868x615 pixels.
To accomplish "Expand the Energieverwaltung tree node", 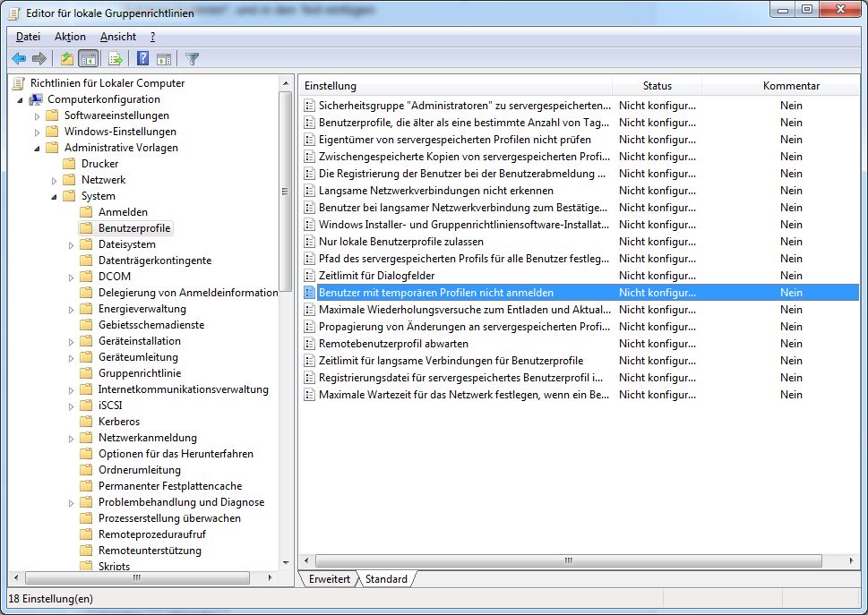I will 71,310.
